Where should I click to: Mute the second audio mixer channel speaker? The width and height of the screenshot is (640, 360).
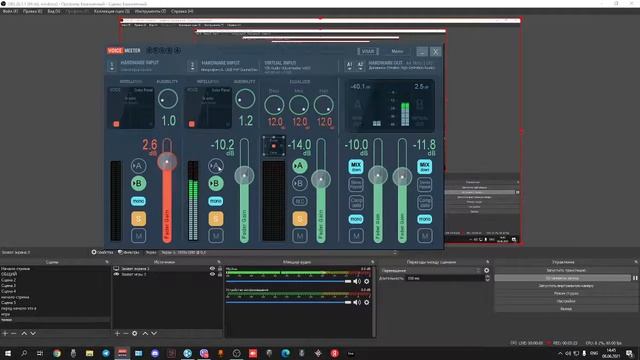[357, 302]
